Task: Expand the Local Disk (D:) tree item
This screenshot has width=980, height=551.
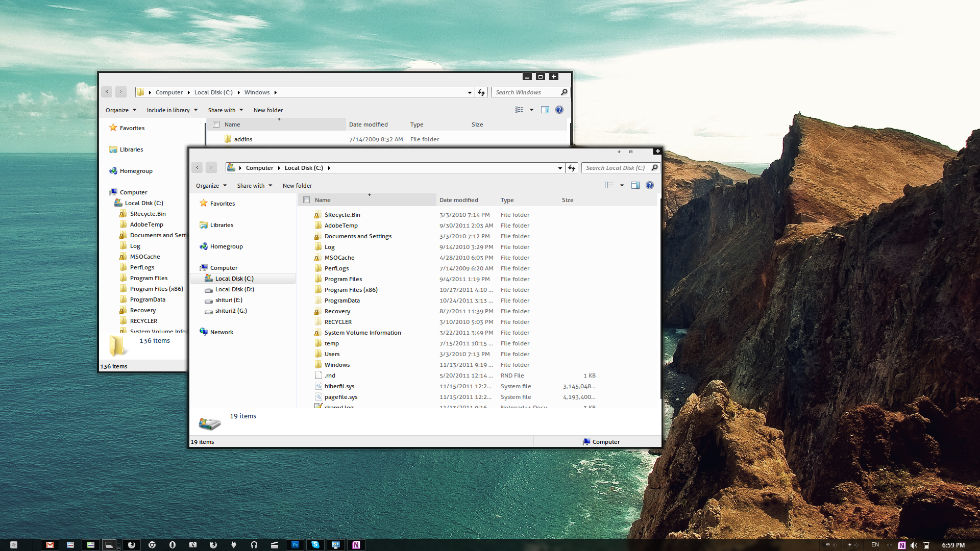Action: (x=199, y=289)
